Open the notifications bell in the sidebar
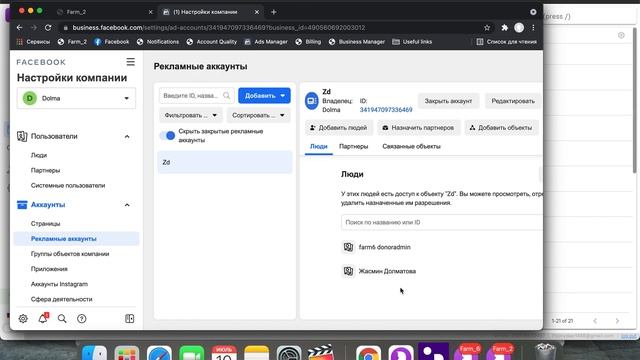 (x=43, y=318)
